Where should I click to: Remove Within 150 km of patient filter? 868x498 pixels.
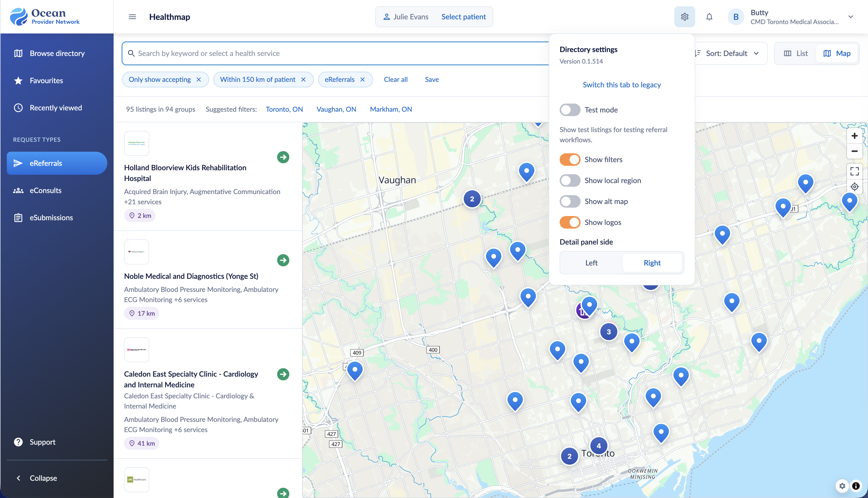pos(303,80)
